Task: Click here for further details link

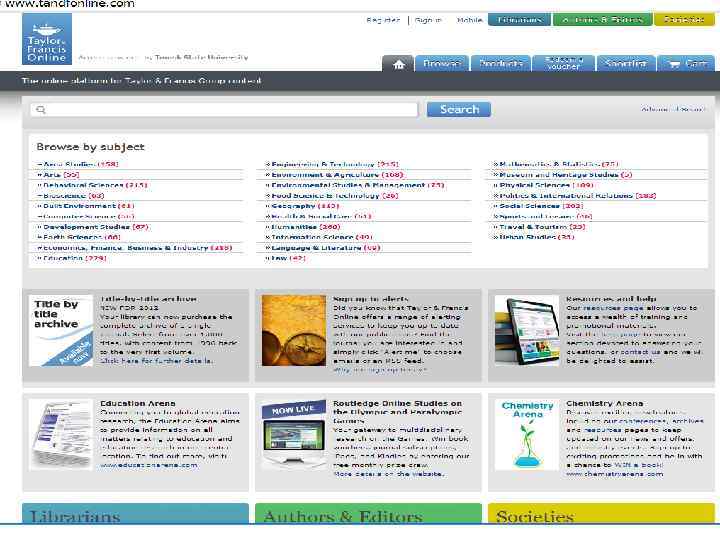Action: coord(156,361)
